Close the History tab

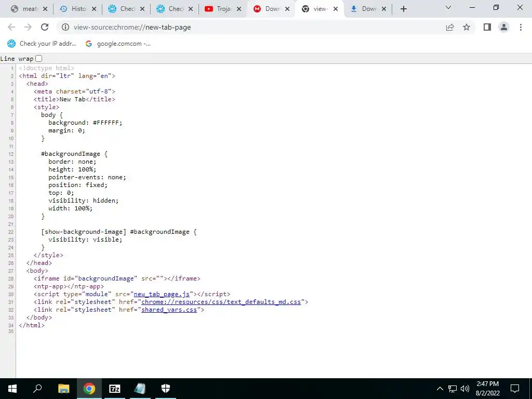click(94, 9)
